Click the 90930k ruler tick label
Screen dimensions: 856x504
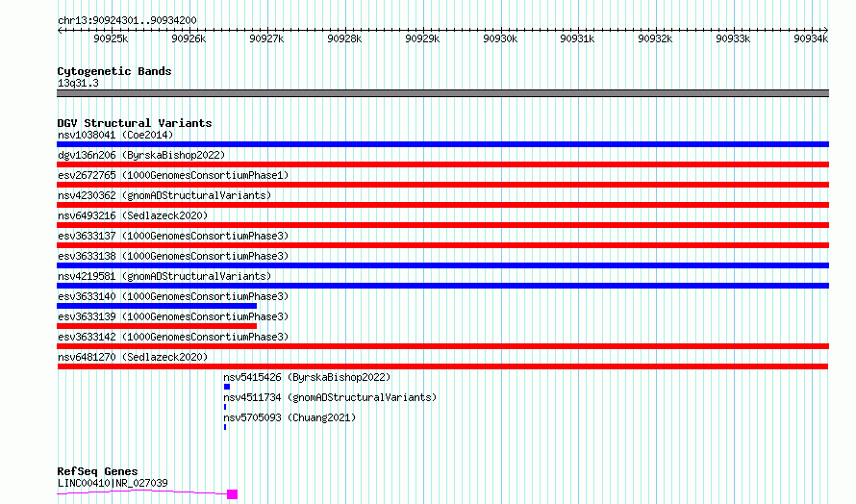(500, 38)
